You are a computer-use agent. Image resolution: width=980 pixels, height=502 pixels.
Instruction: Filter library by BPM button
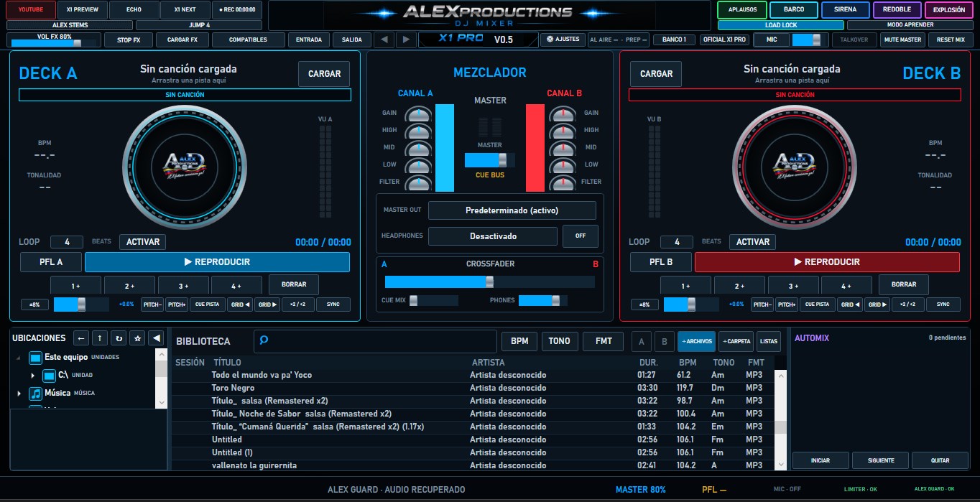pyautogui.click(x=519, y=341)
